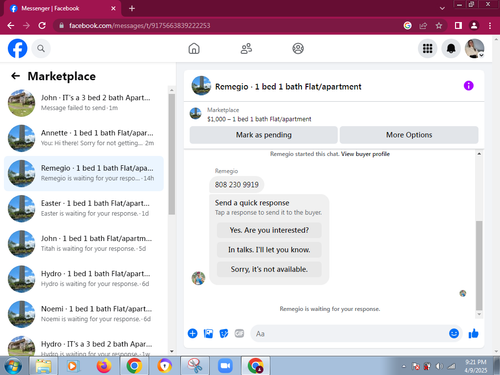Viewport: 500px width, 375px height.
Task: Click the back arrow beside Marketplace
Action: [x=15, y=76]
